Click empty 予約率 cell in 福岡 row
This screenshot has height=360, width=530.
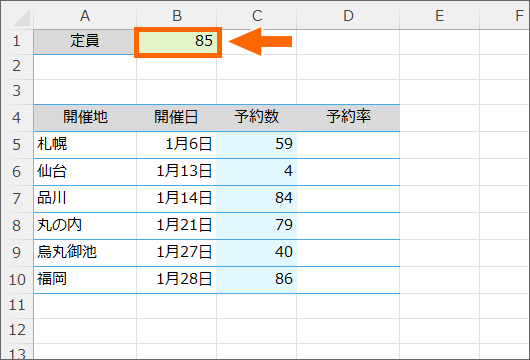tap(348, 280)
